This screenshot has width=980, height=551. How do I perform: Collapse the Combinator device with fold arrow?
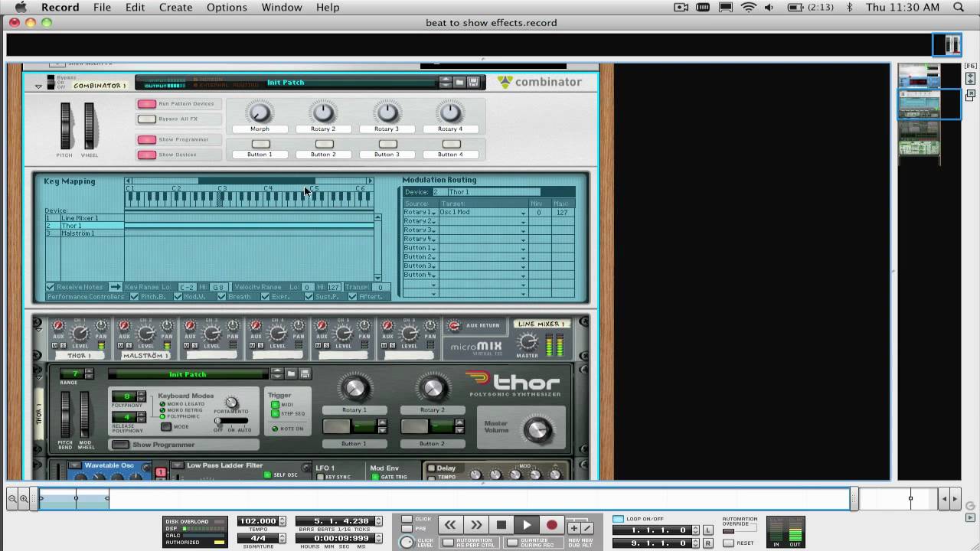click(38, 86)
